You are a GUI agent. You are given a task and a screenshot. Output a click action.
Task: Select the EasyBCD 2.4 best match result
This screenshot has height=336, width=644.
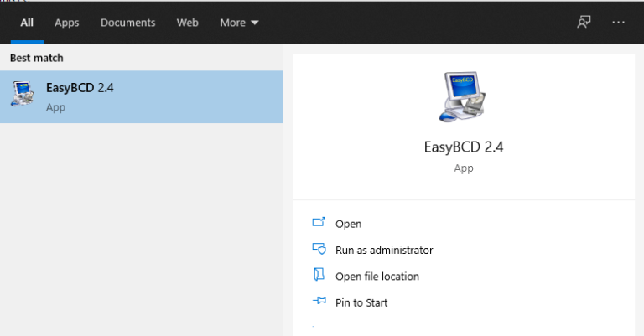[x=141, y=97]
